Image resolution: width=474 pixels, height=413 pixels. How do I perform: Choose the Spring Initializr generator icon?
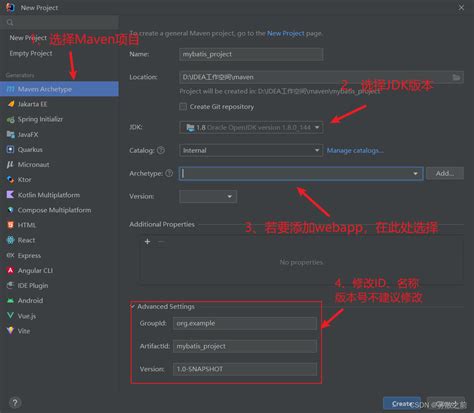[11, 119]
